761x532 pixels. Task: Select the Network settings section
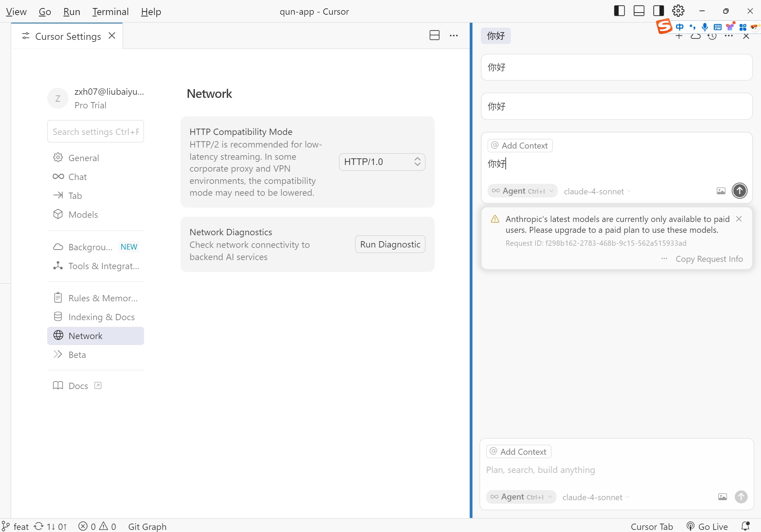(95, 336)
